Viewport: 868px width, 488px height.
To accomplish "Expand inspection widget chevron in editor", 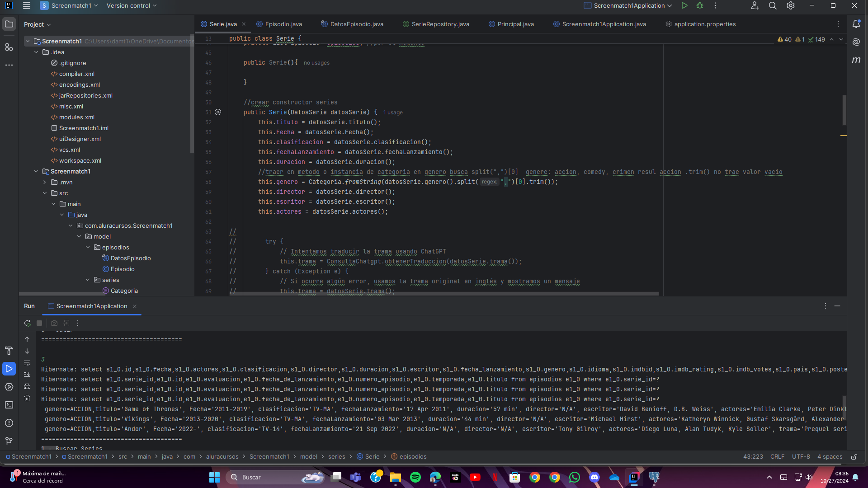I will point(841,39).
